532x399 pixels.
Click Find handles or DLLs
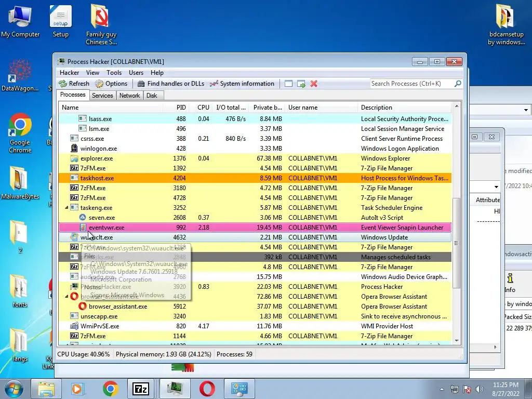170,84
